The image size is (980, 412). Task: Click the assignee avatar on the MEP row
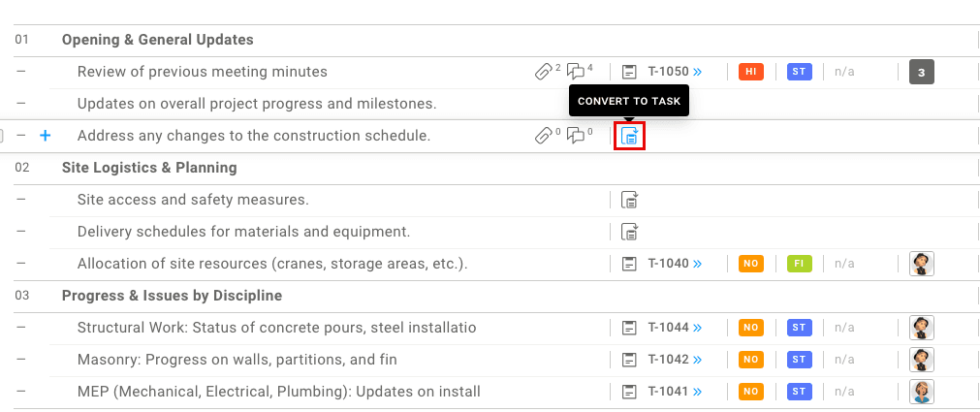pos(921,392)
